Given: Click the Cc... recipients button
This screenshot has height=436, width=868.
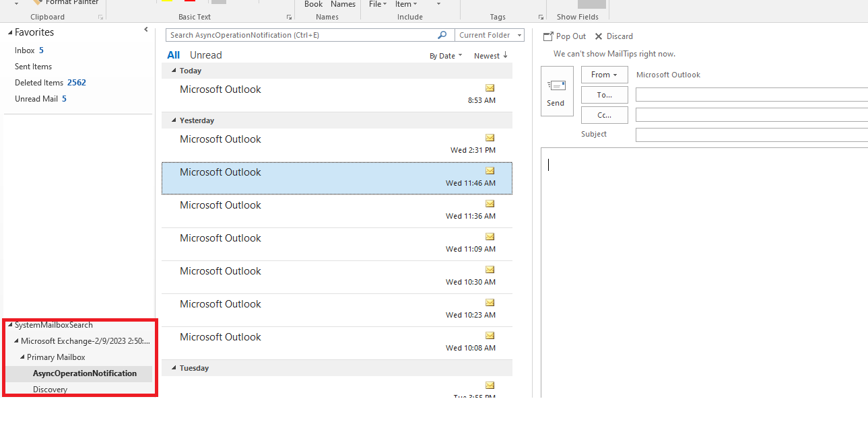Looking at the screenshot, I should [605, 115].
